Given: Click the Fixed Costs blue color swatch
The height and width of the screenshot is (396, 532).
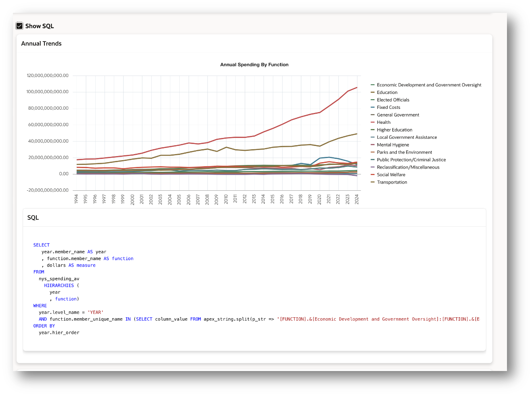Looking at the screenshot, I should point(372,107).
